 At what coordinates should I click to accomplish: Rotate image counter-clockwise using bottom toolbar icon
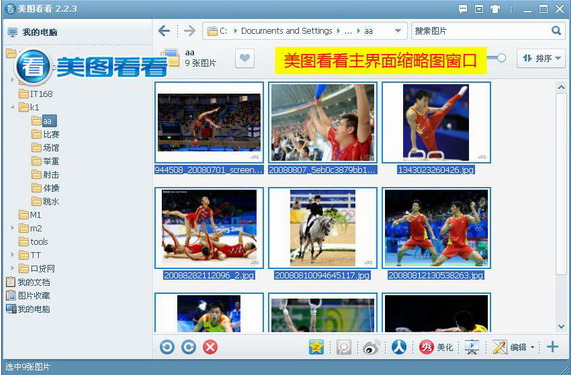pos(167,347)
